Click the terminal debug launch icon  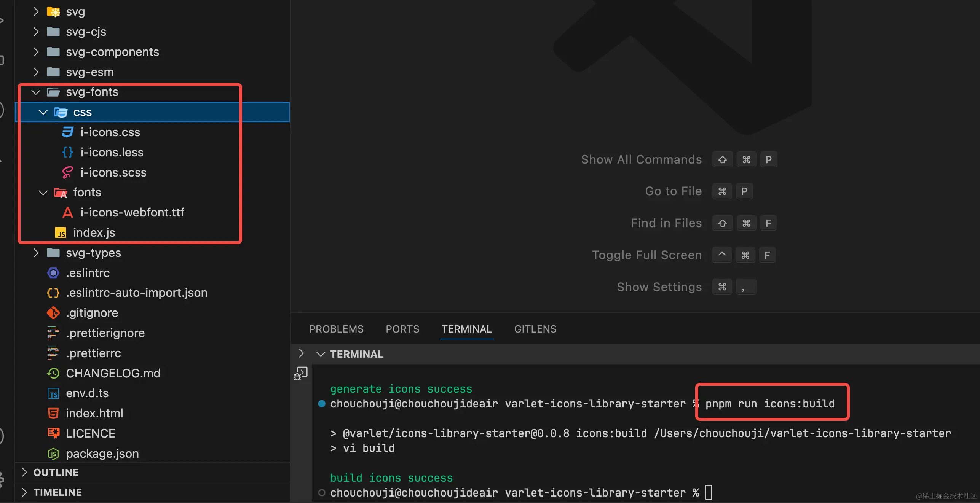point(301,373)
